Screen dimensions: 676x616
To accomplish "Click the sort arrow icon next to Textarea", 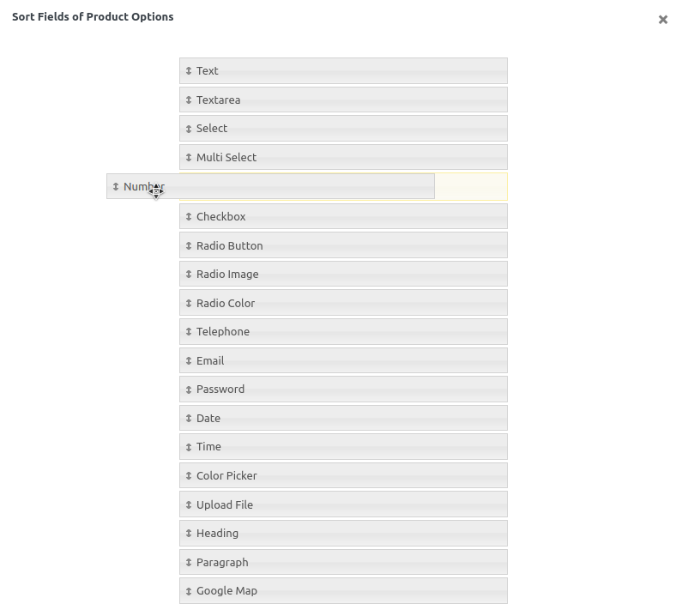I will (x=189, y=100).
